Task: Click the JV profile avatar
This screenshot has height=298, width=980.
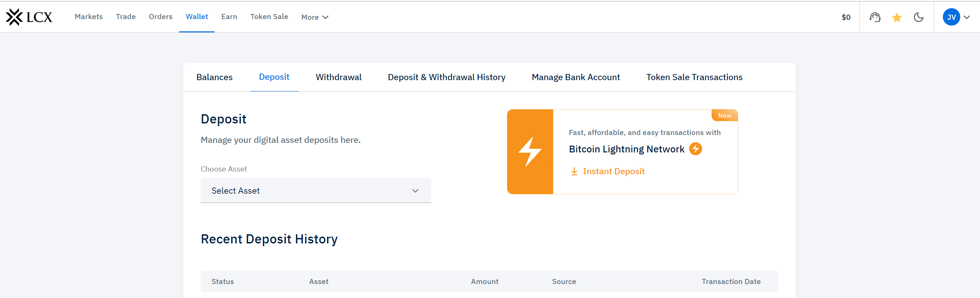Action: pyautogui.click(x=951, y=17)
